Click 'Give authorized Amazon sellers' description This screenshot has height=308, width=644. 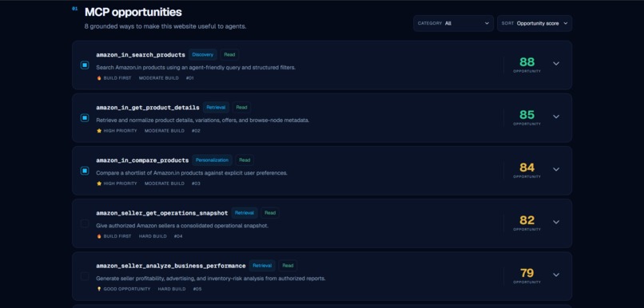pyautogui.click(x=182, y=226)
